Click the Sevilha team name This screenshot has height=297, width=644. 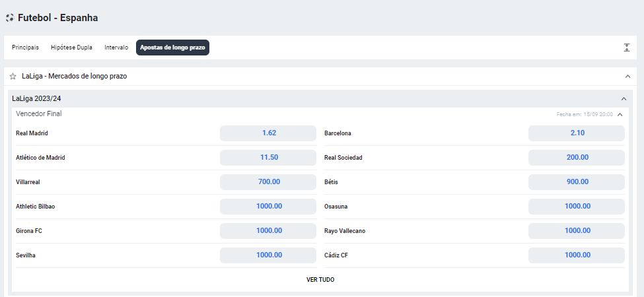[26, 255]
